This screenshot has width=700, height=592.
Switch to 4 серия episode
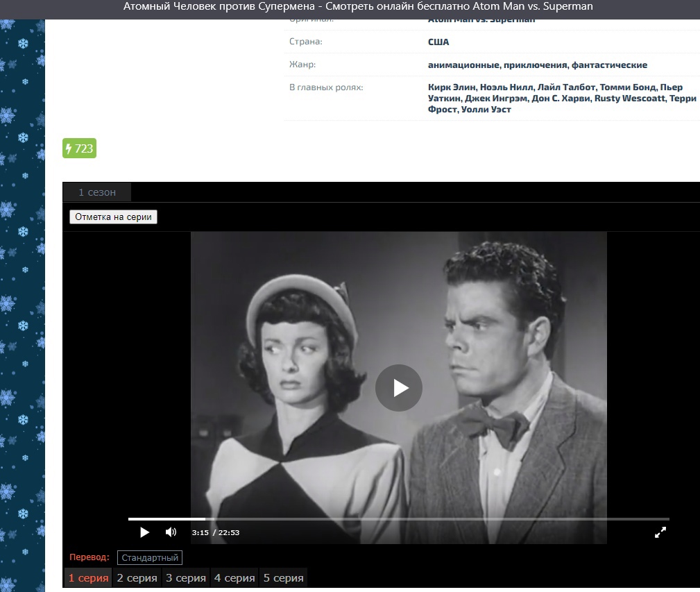234,577
